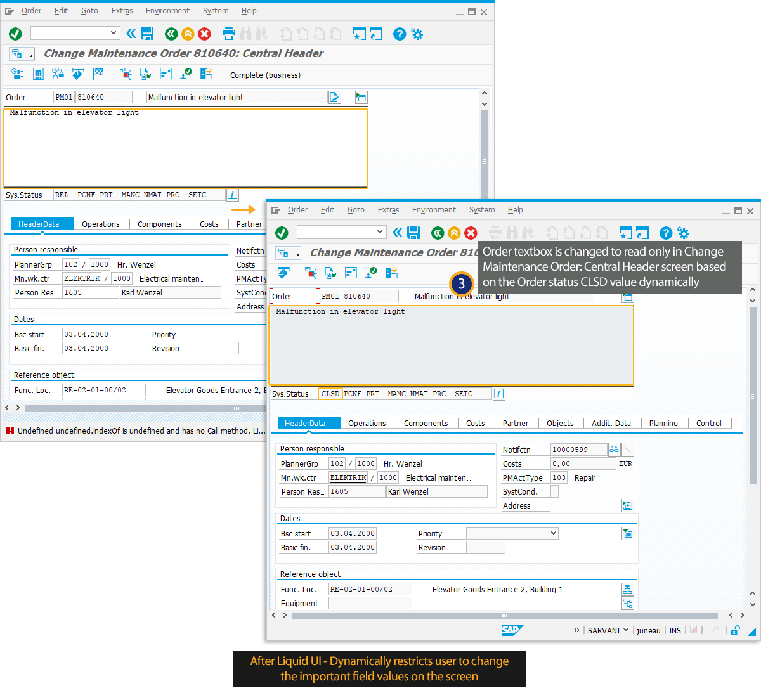Click green Back icon in back window
Screen dimensions: 761x700
click(x=171, y=34)
